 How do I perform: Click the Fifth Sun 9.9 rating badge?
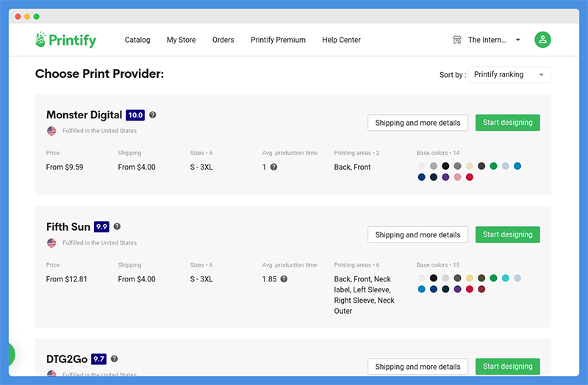[x=101, y=227]
